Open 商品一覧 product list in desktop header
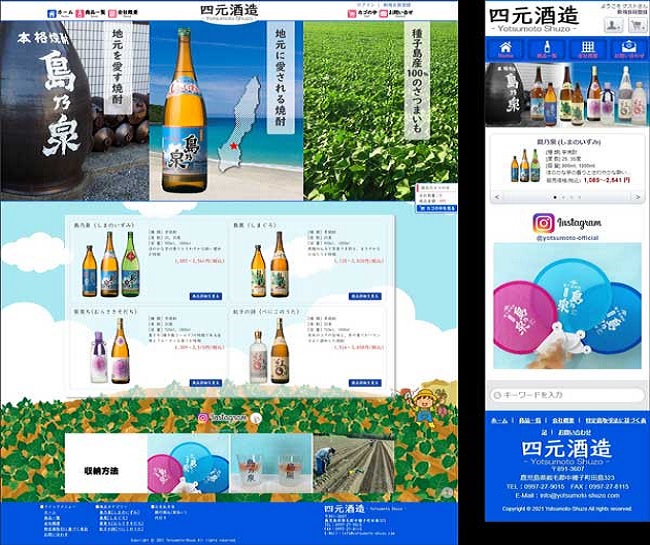This screenshot has width=650, height=545. pos(90,13)
